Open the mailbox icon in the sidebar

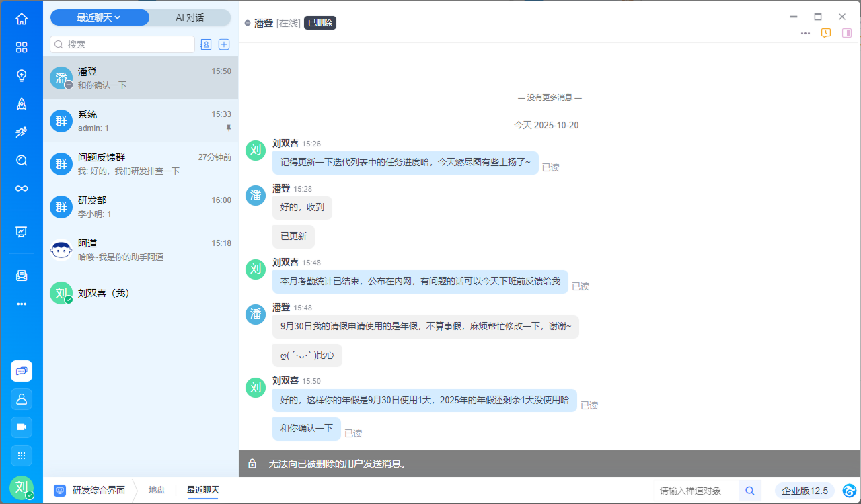22,276
